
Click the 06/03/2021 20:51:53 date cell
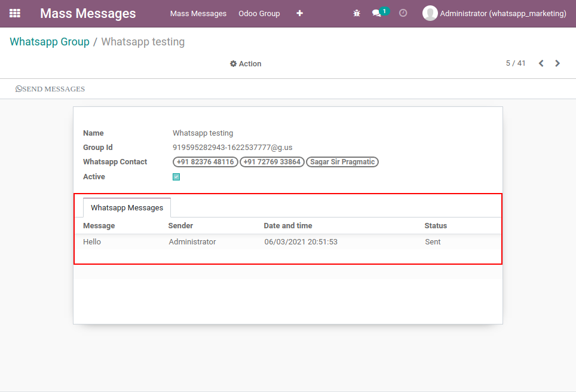pos(301,242)
